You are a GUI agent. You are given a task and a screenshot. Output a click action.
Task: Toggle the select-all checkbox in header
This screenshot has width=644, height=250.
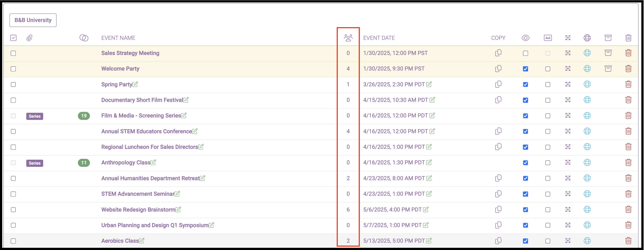click(x=13, y=38)
